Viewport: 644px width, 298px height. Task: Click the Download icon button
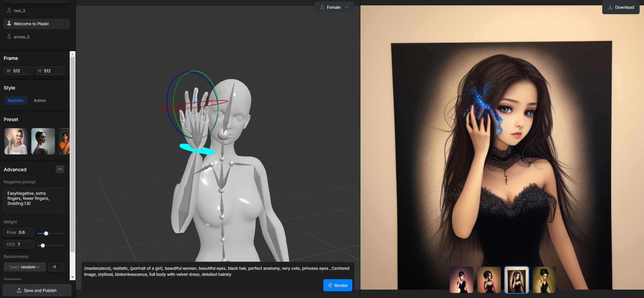click(x=620, y=7)
